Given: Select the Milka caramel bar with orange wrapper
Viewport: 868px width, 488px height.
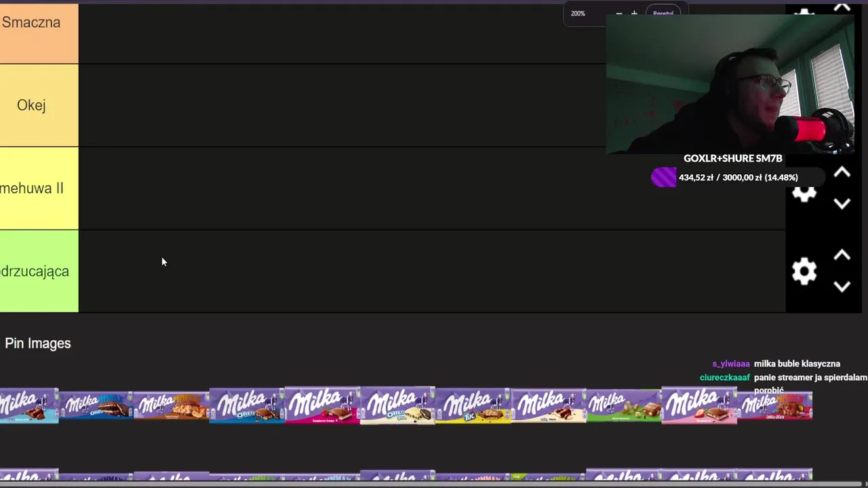Looking at the screenshot, I should (x=172, y=405).
